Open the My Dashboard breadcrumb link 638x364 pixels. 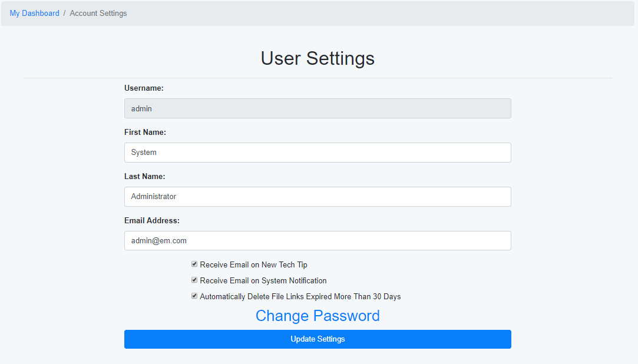35,14
